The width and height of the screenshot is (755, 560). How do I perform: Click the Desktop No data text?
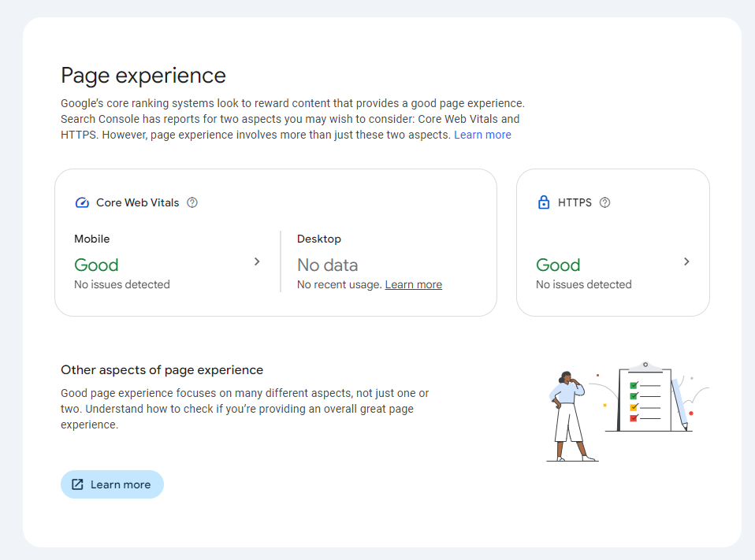[327, 265]
